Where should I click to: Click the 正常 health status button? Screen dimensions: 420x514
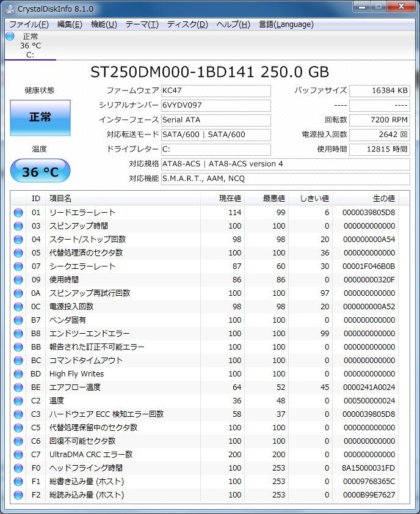click(40, 118)
